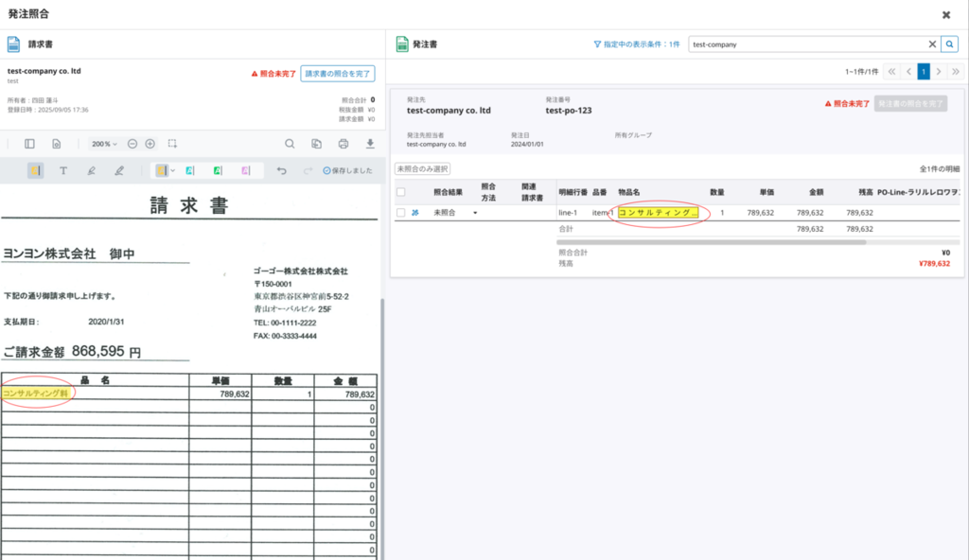Download the invoice PDF

point(370,144)
